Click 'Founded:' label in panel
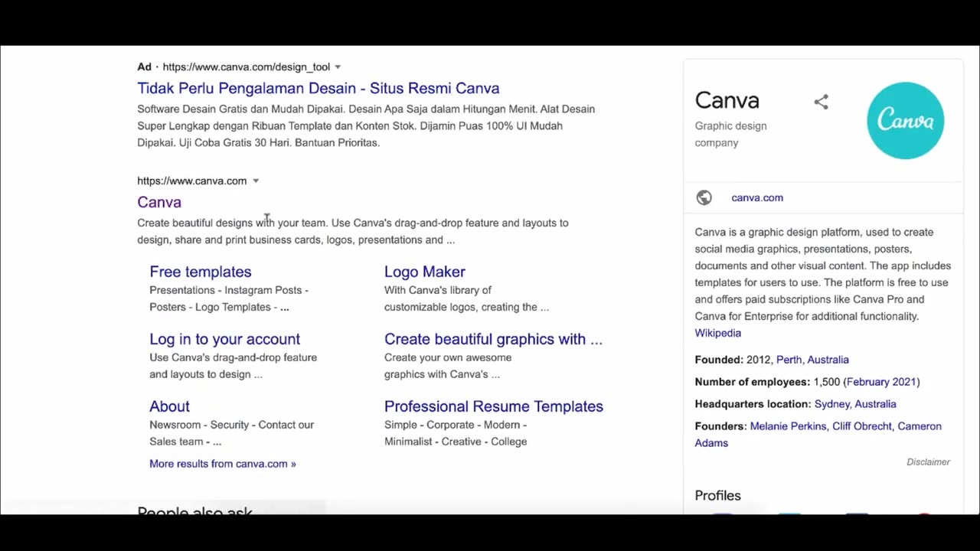The image size is (980, 551). point(719,360)
